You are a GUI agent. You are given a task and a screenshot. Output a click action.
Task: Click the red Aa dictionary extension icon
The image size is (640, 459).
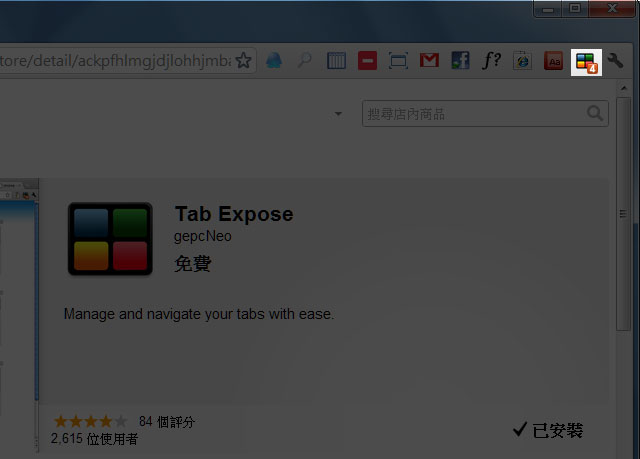pos(553,61)
